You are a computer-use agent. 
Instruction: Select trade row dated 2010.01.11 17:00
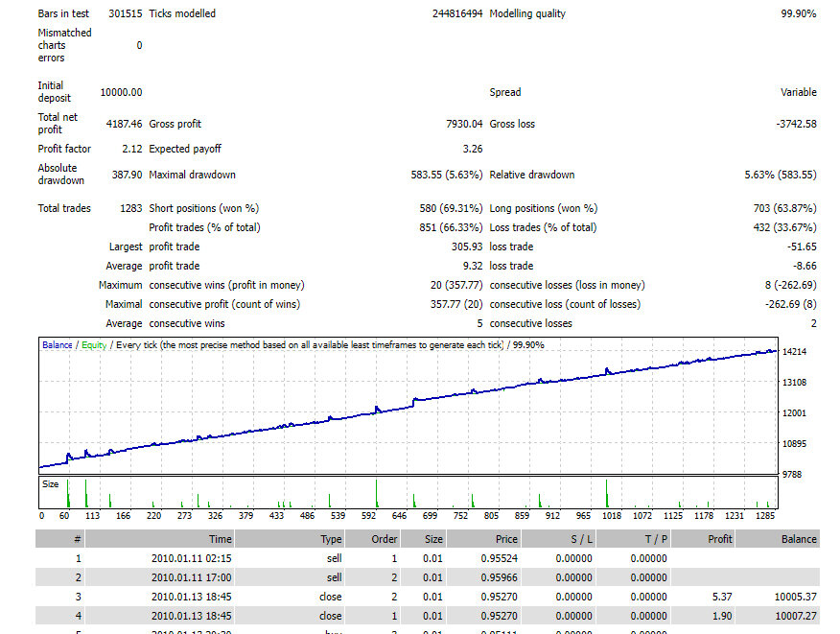pos(428,577)
